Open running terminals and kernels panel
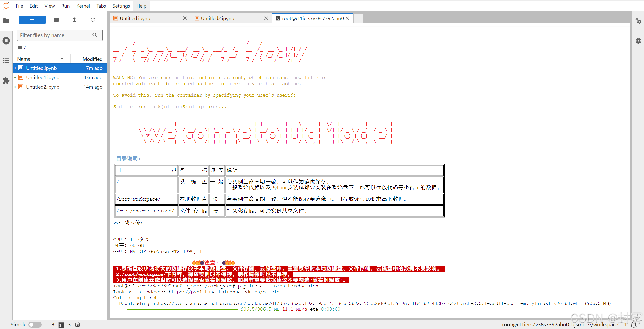 coord(6,41)
